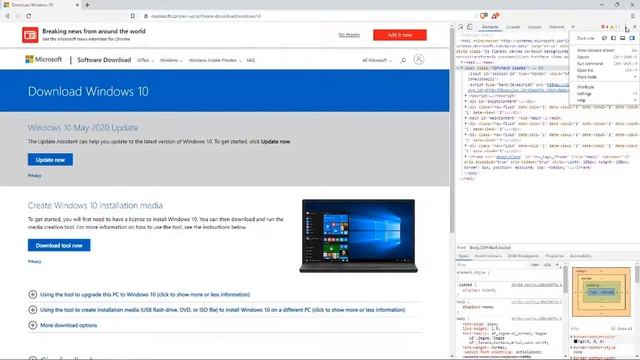Dock DevTools to the left
This screenshot has width=640, height=360.
(x=613, y=38)
